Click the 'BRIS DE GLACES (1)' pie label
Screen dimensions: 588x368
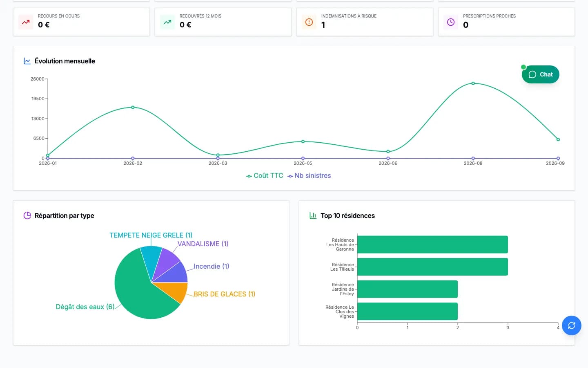(225, 294)
